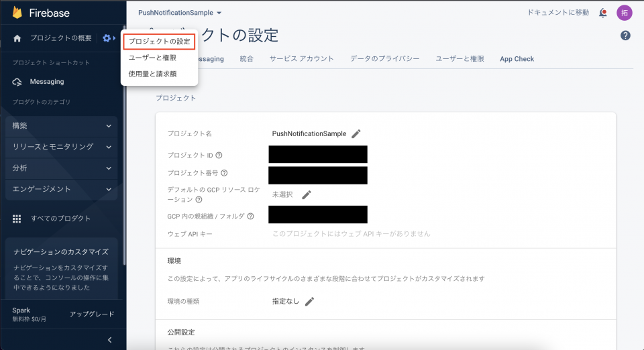Select プロジェクトの設定 menu item
The height and width of the screenshot is (350, 644).
160,42
